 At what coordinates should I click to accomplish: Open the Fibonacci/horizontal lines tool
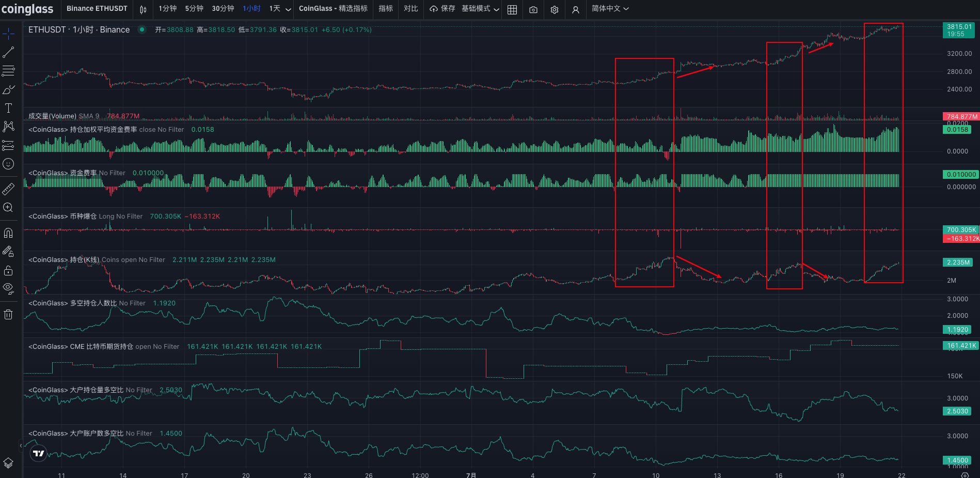(x=8, y=71)
